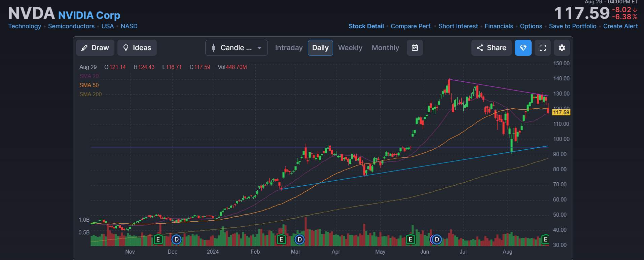The width and height of the screenshot is (644, 260).
Task: Toggle fullscreen chart view
Action: [543, 48]
